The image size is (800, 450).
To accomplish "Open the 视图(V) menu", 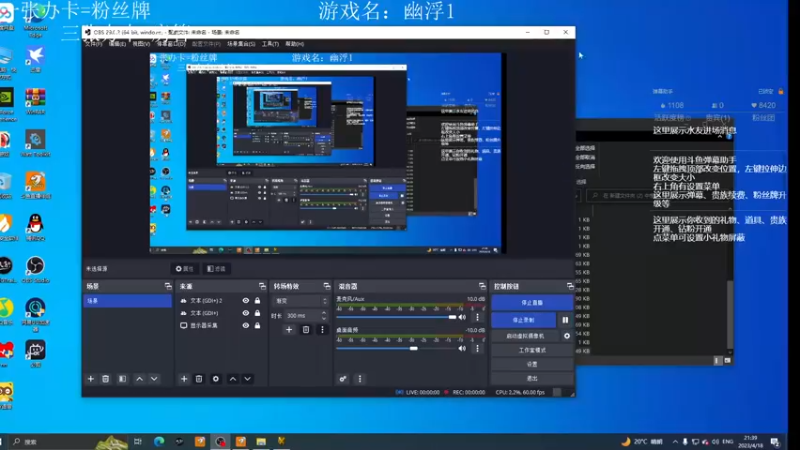I will pyautogui.click(x=141, y=44).
